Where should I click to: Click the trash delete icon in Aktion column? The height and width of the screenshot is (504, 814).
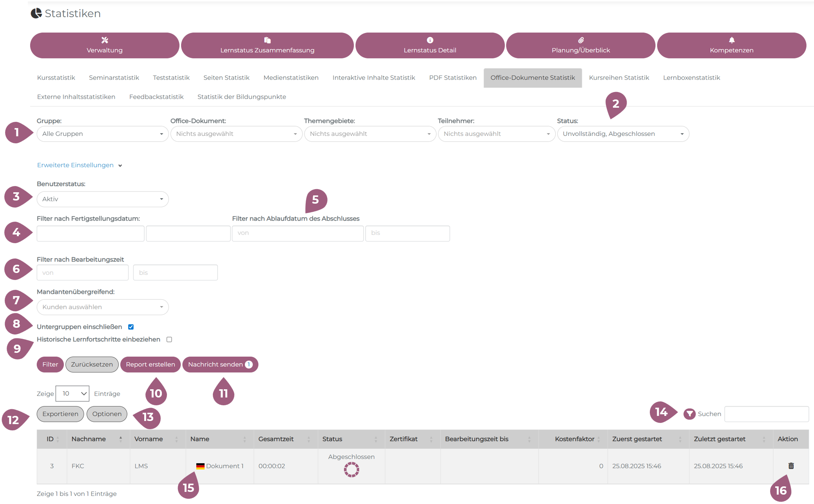[x=791, y=466]
